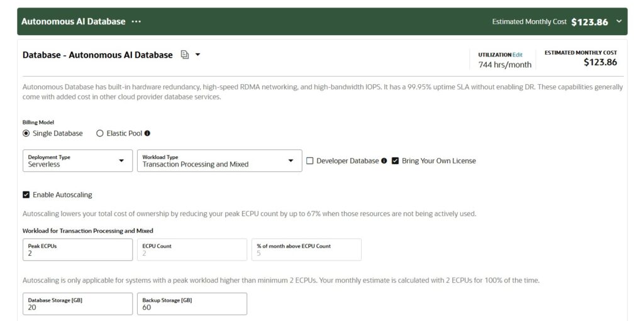Open the dropdown arrow beside the copy icon
This screenshot has height=321, width=644.
197,55
